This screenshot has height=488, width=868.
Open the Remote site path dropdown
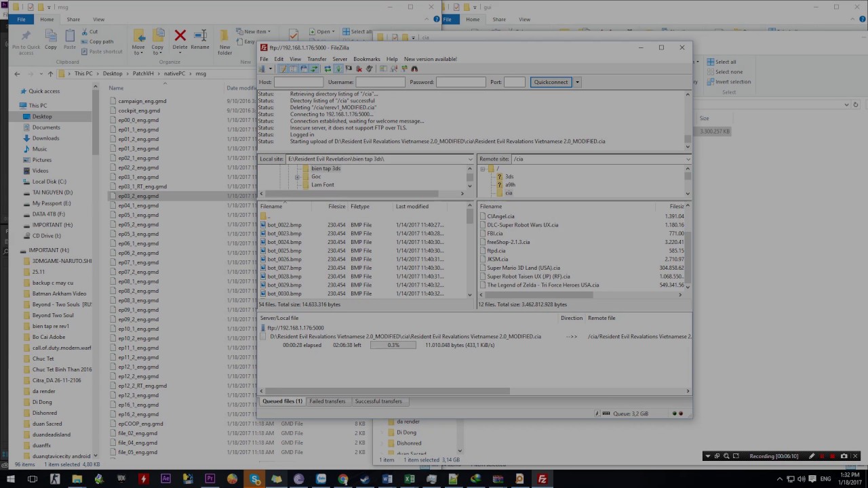click(688, 159)
